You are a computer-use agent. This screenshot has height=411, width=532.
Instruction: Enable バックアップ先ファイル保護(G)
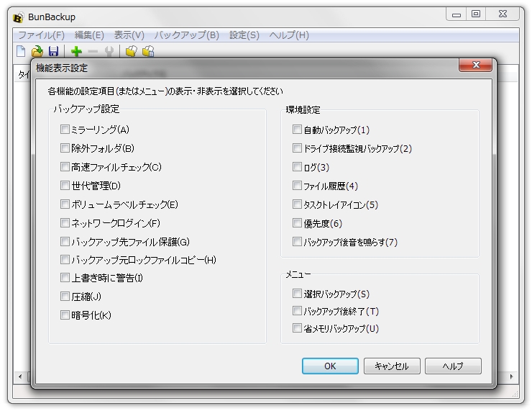(x=65, y=241)
